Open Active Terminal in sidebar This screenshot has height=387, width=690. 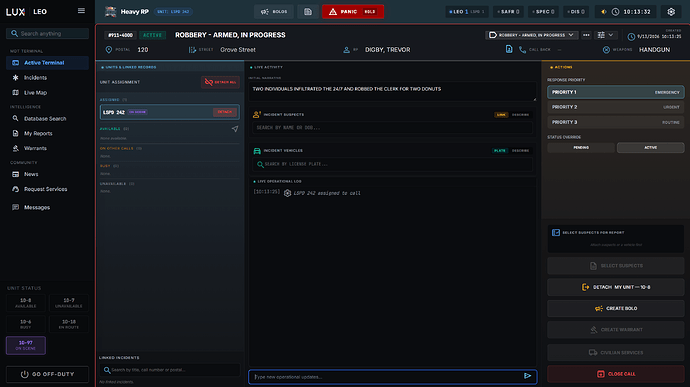tap(48, 63)
